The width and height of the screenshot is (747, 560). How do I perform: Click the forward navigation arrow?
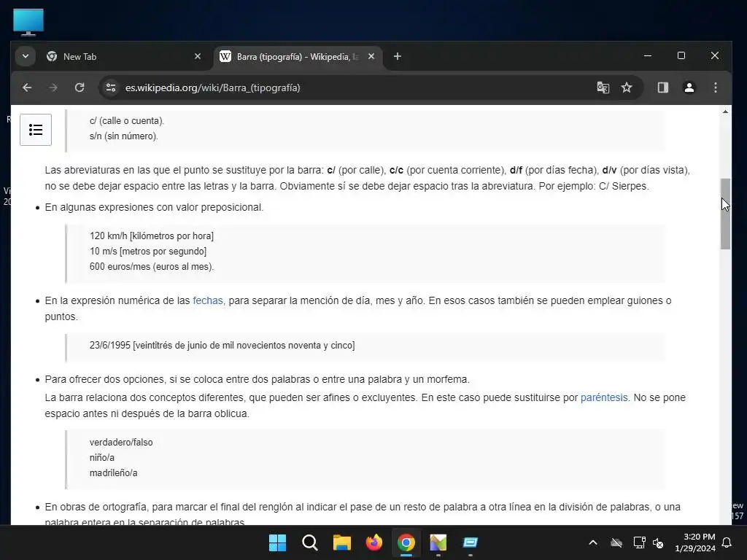[53, 87]
